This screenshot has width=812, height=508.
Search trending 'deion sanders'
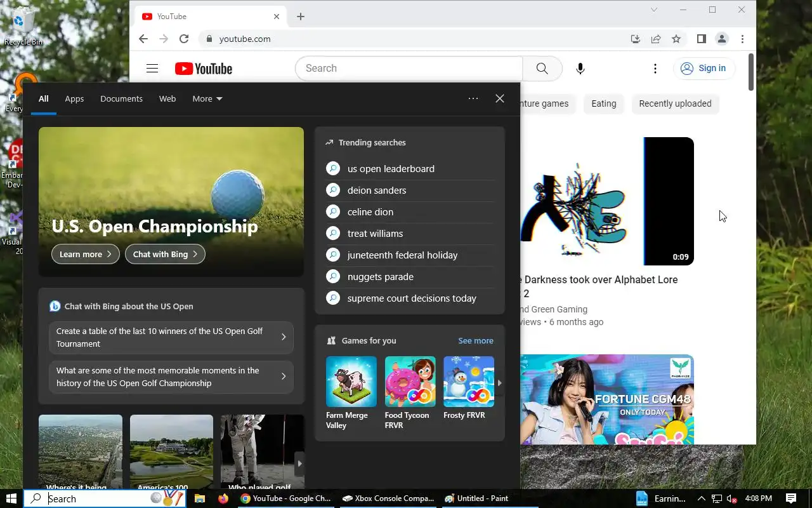coord(410,190)
